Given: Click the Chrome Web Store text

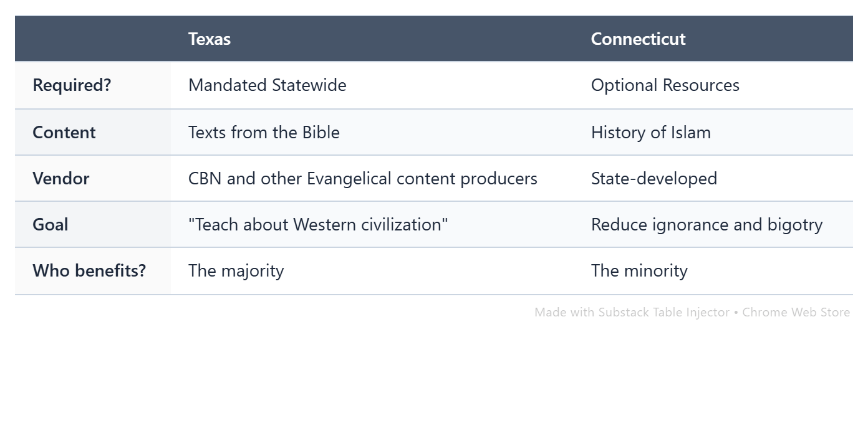Looking at the screenshot, I should pos(796,312).
